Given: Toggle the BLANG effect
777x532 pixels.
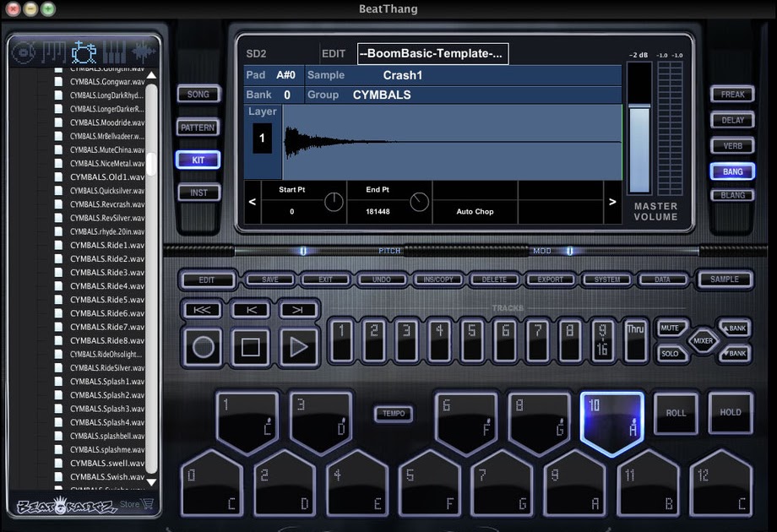Looking at the screenshot, I should (x=732, y=195).
